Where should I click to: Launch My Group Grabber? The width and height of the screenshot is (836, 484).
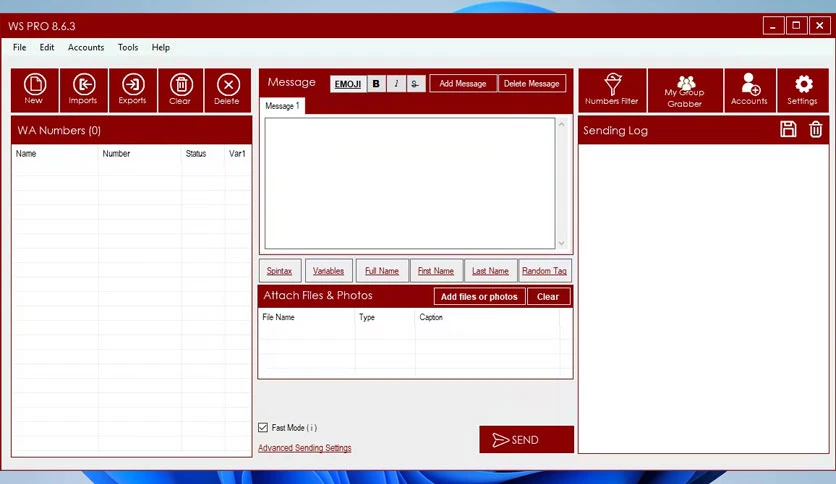(685, 90)
